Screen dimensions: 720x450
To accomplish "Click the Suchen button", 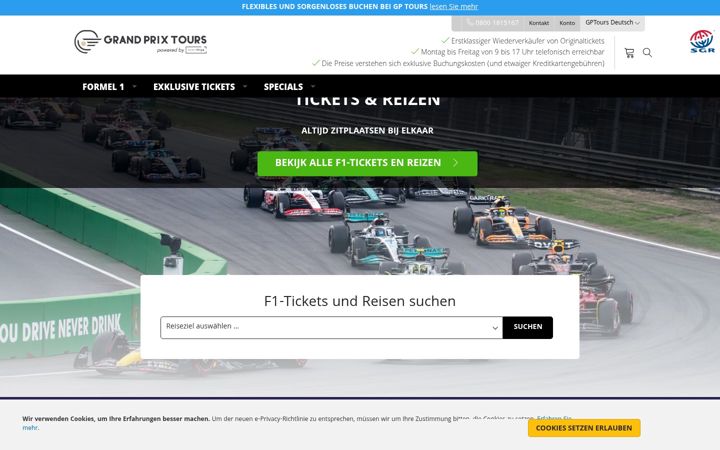I will click(x=528, y=327).
